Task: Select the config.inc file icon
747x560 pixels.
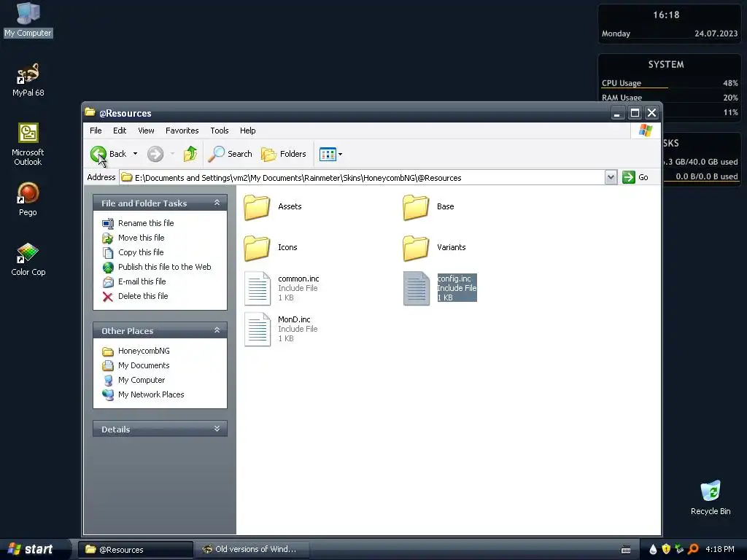Action: coord(417,288)
